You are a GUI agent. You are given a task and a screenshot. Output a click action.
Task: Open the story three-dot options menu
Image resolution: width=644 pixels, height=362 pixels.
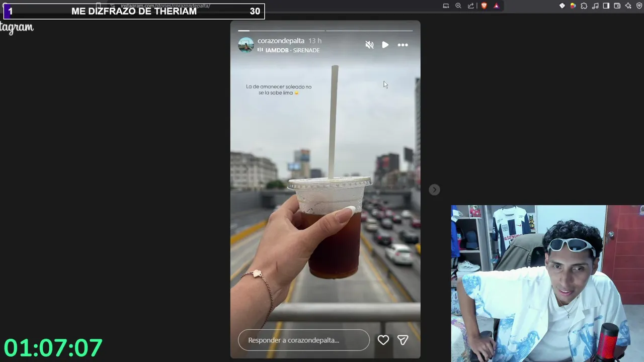tap(403, 45)
